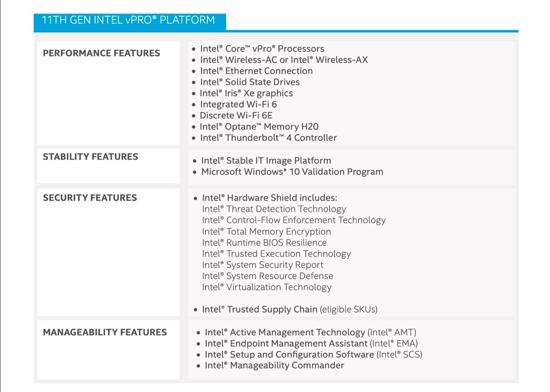Click the Intel Ethernet Connection entry
Viewport: 550px width, 392px height.
[256, 71]
